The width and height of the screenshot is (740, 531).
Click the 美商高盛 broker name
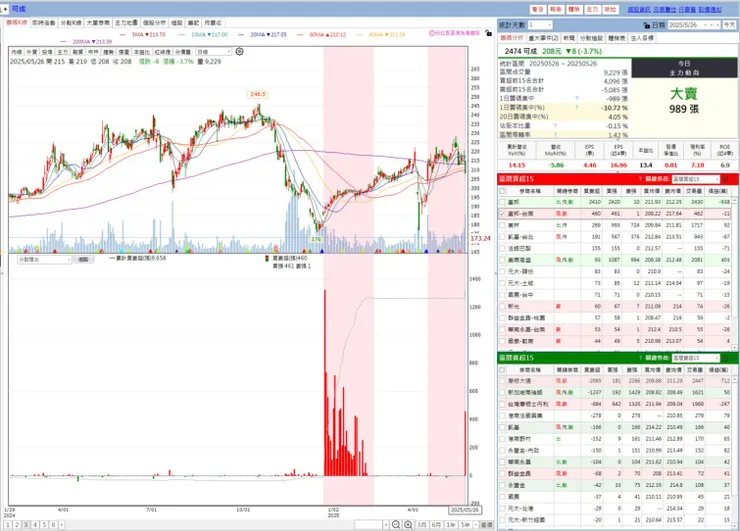tap(519, 260)
